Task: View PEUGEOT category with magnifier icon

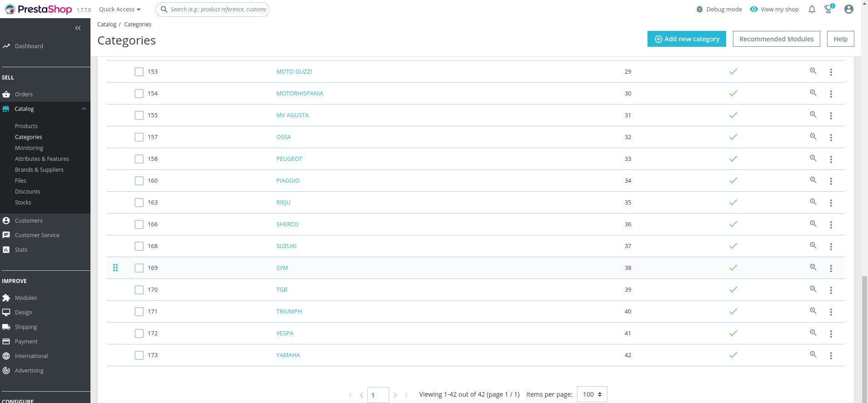Action: [x=813, y=158]
